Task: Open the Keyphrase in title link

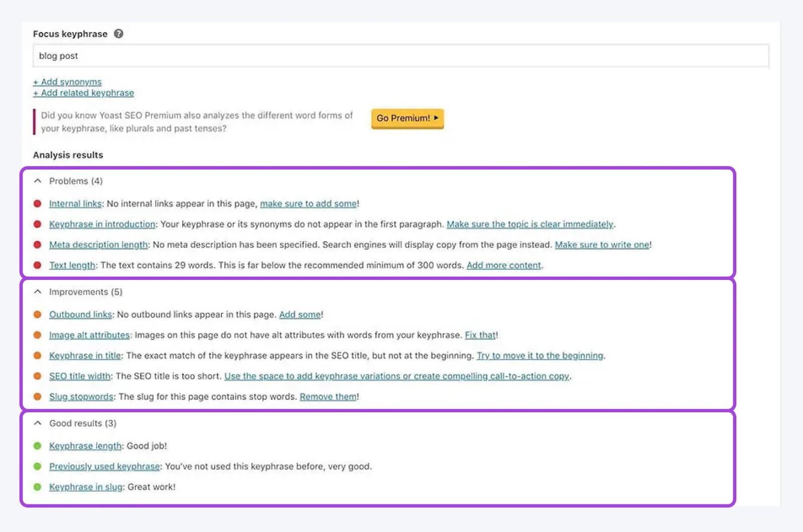Action: (x=85, y=356)
